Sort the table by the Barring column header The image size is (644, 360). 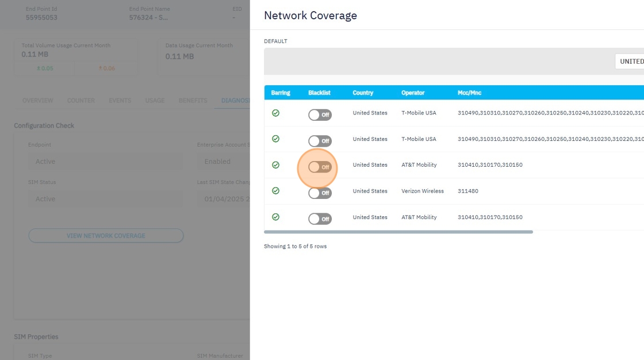point(281,93)
